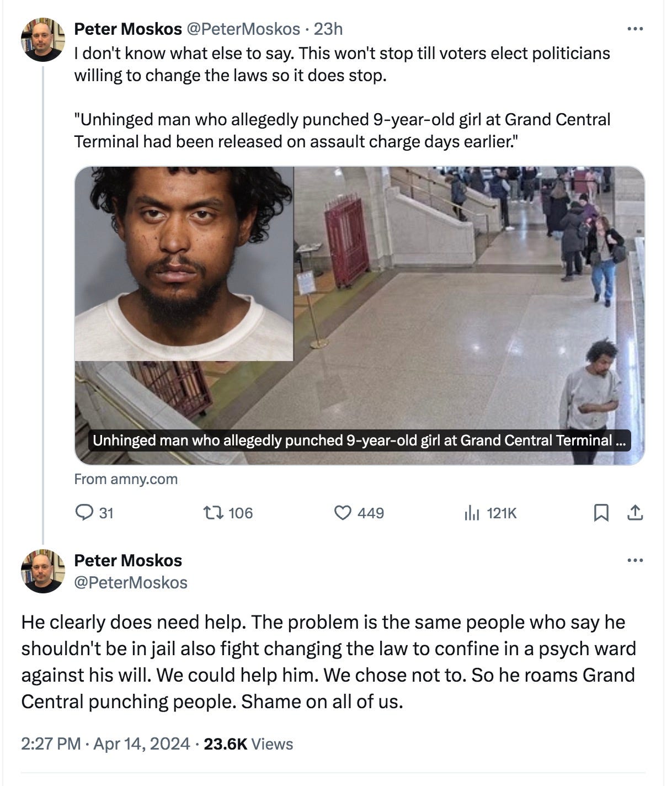This screenshot has height=786, width=672.
Task: View analytics icon showing 121K views
Action: tap(472, 513)
